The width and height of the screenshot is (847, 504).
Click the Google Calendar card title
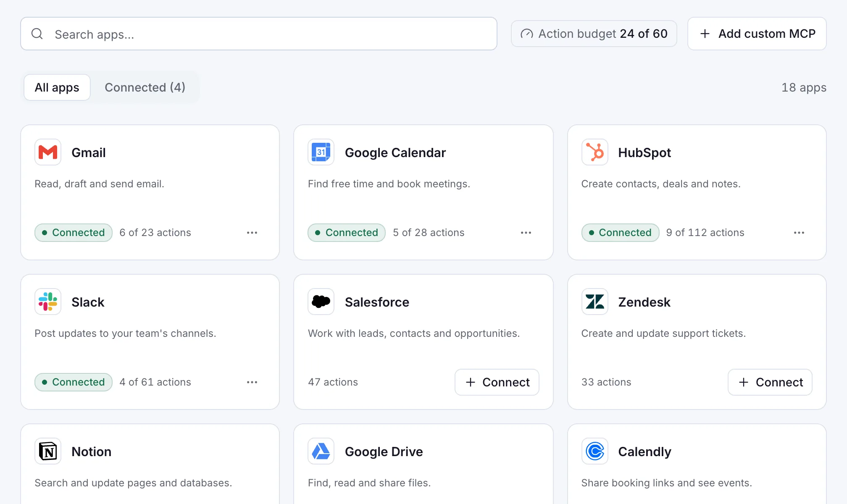click(x=395, y=152)
